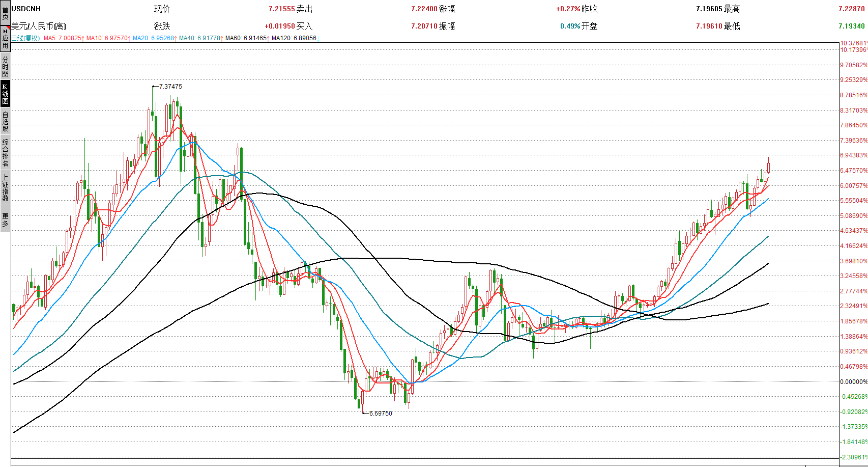Image resolution: width=868 pixels, height=467 pixels.
Task: Click the MA20 moving average label
Action: click(x=154, y=38)
